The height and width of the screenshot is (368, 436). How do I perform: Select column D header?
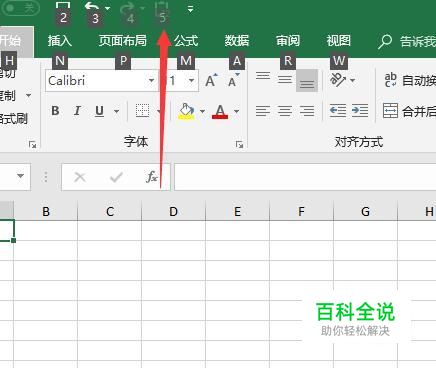[173, 211]
